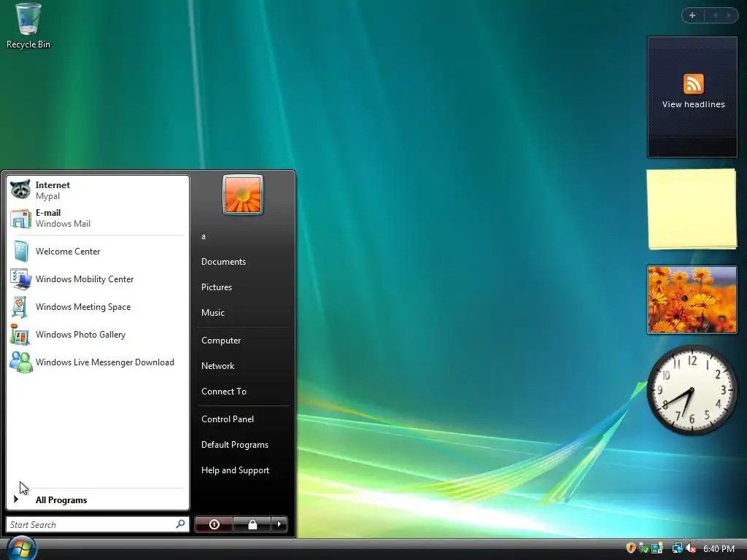Image resolution: width=747 pixels, height=560 pixels.
Task: Click the network connection tray icon
Action: point(677,548)
